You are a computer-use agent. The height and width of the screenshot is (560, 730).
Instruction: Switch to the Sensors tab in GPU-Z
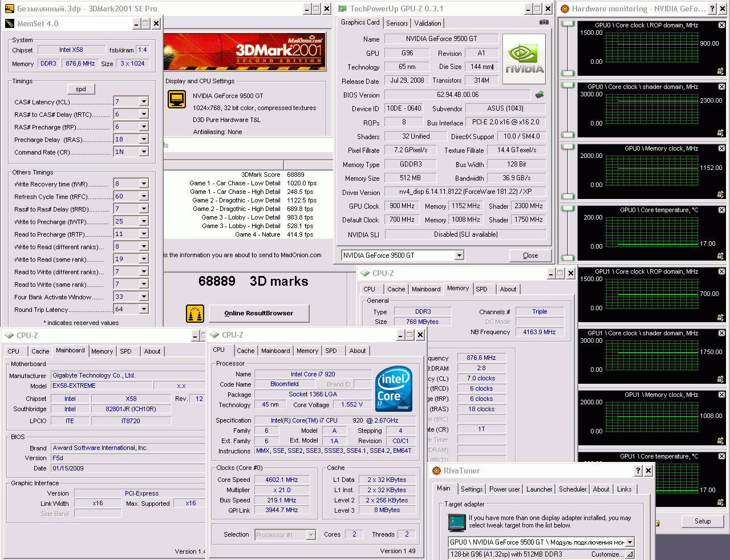(x=397, y=23)
